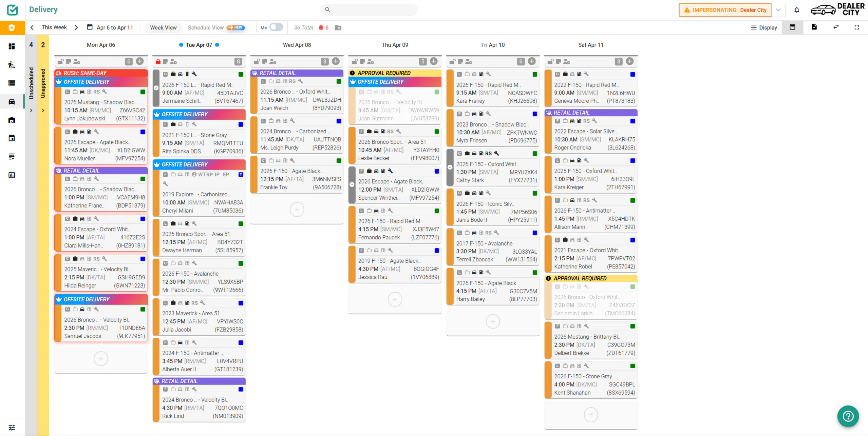Open the garage icon in sidebar
The image size is (868, 436).
(12, 120)
